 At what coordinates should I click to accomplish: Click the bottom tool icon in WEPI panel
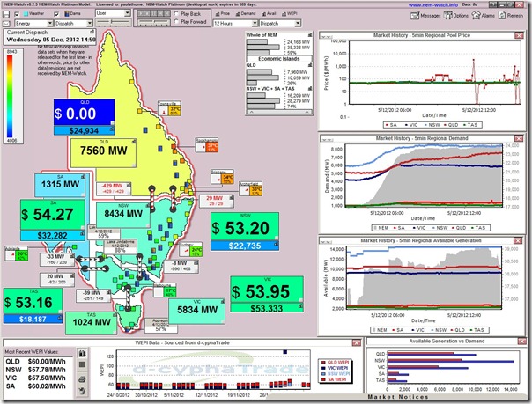point(82,391)
